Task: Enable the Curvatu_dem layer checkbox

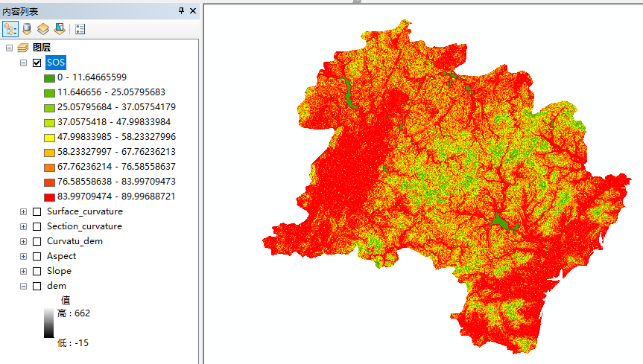Action: pyautogui.click(x=37, y=241)
